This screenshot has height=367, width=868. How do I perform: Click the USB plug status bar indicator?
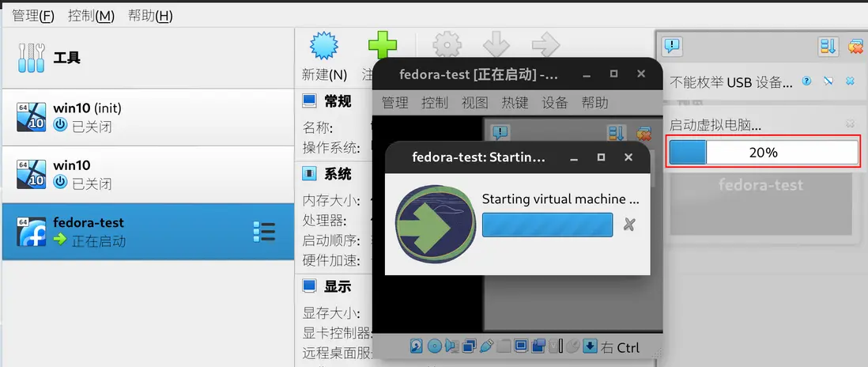pos(487,346)
